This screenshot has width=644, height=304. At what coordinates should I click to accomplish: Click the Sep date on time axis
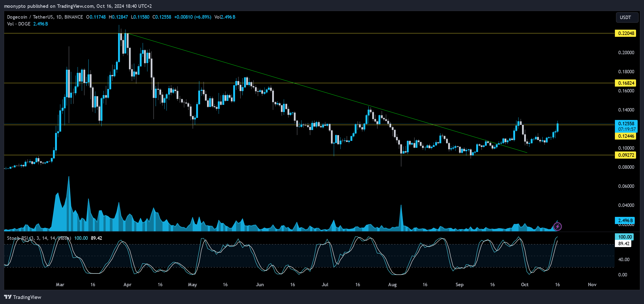coord(460,285)
